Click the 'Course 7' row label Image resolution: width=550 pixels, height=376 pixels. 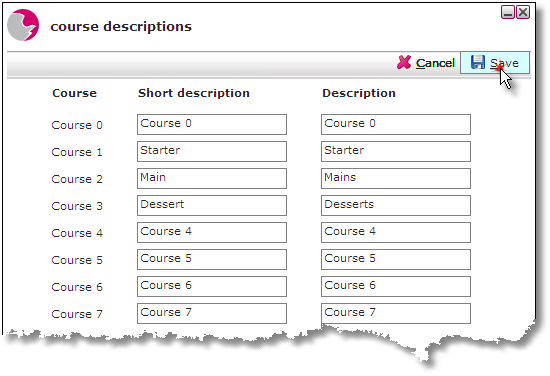point(77,314)
